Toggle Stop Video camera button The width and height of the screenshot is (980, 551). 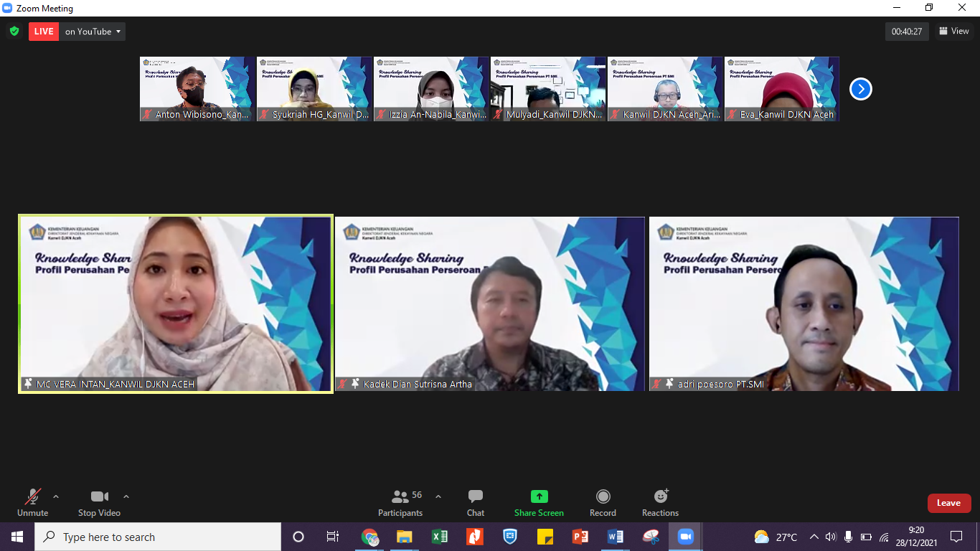99,502
